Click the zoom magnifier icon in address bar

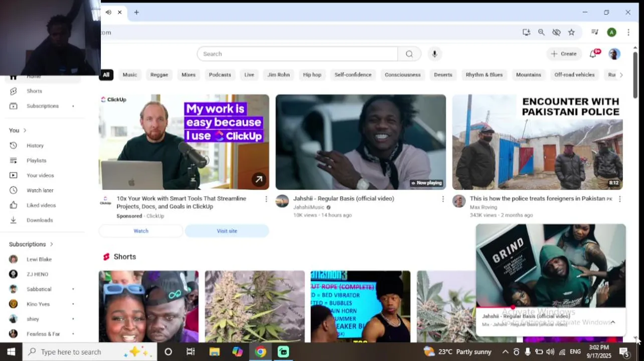point(541,32)
